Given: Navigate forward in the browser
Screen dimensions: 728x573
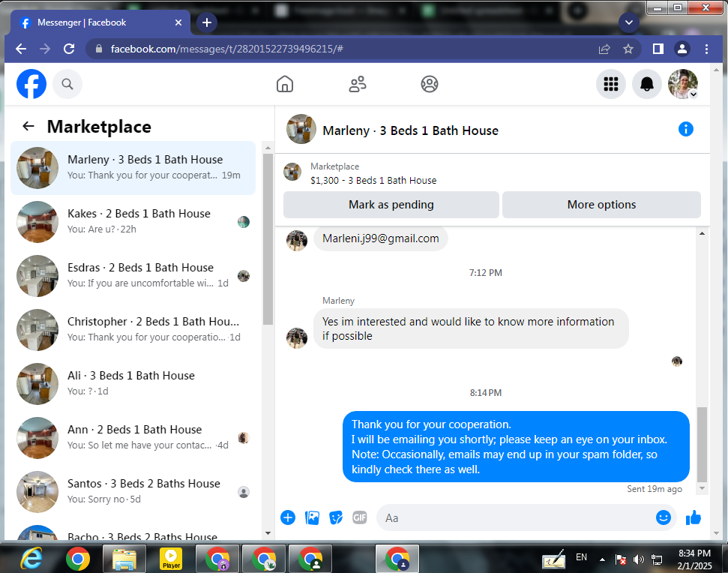Looking at the screenshot, I should click(x=45, y=49).
